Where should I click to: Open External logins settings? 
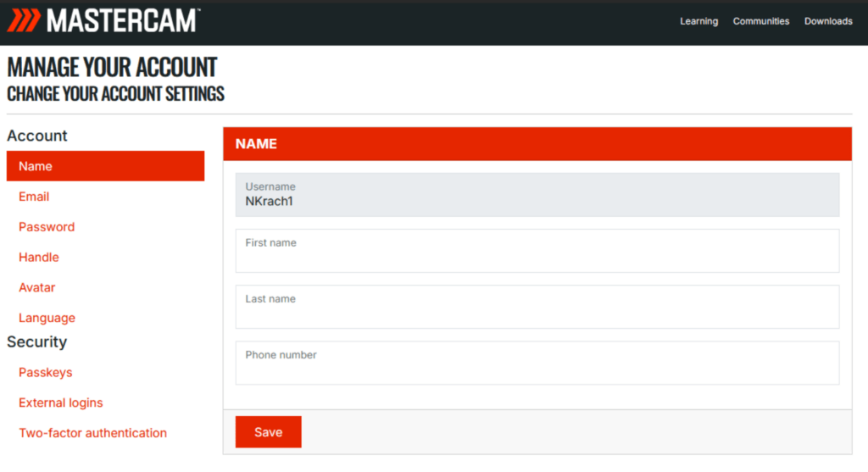click(61, 403)
